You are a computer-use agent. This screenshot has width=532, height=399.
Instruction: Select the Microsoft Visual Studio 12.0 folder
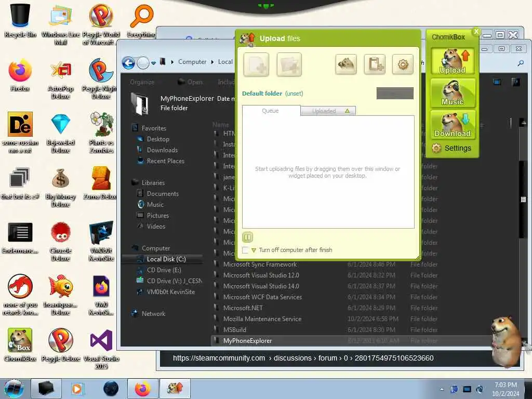point(261,275)
